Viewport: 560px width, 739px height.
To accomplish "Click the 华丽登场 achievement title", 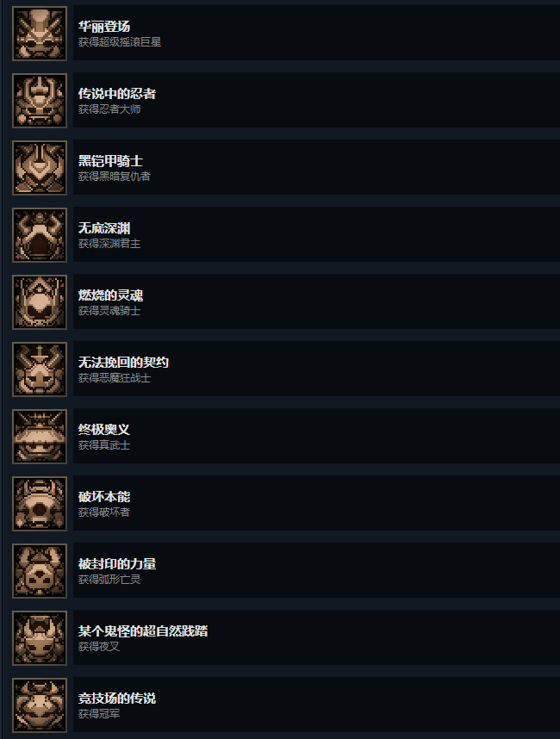I will tap(104, 27).
